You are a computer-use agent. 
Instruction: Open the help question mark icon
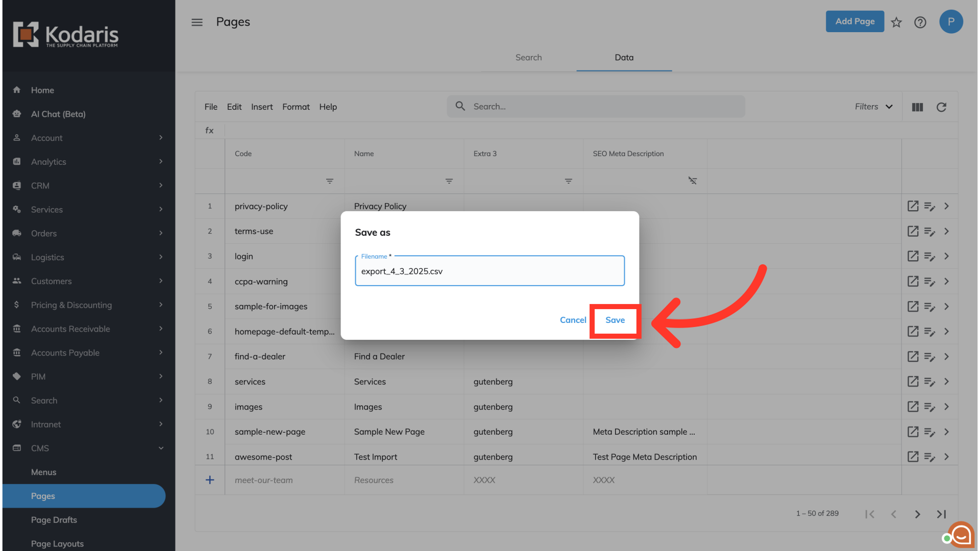920,22
